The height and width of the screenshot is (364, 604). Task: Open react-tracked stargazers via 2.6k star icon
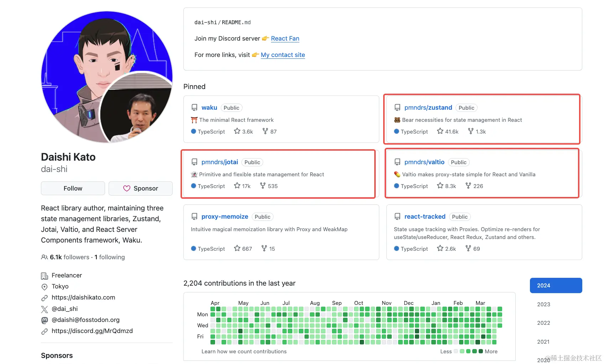[x=440, y=248]
